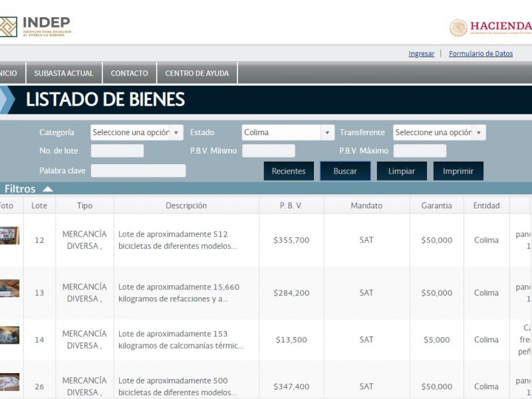Image resolution: width=532 pixels, height=399 pixels.
Task: Focus the Palabra clave field
Action: coord(138,171)
